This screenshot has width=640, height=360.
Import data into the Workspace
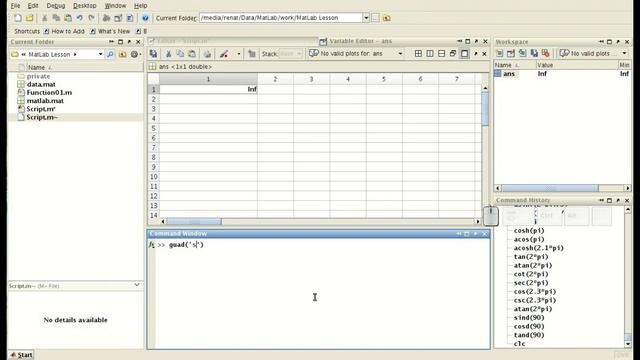click(522, 53)
